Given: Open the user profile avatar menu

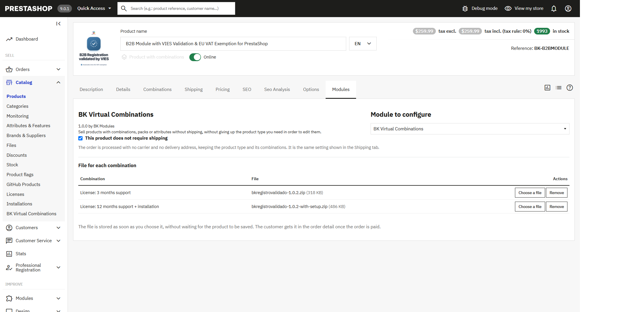Looking at the screenshot, I should coord(568,8).
